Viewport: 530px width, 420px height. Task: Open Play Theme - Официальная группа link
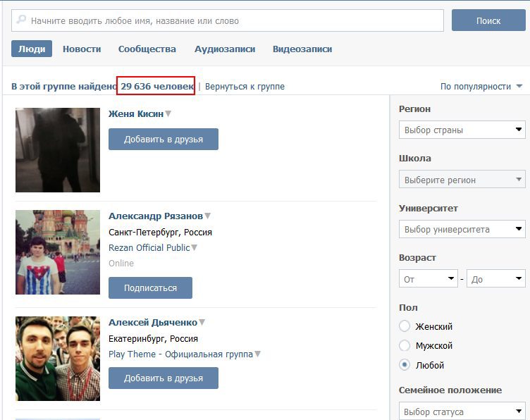(x=180, y=354)
